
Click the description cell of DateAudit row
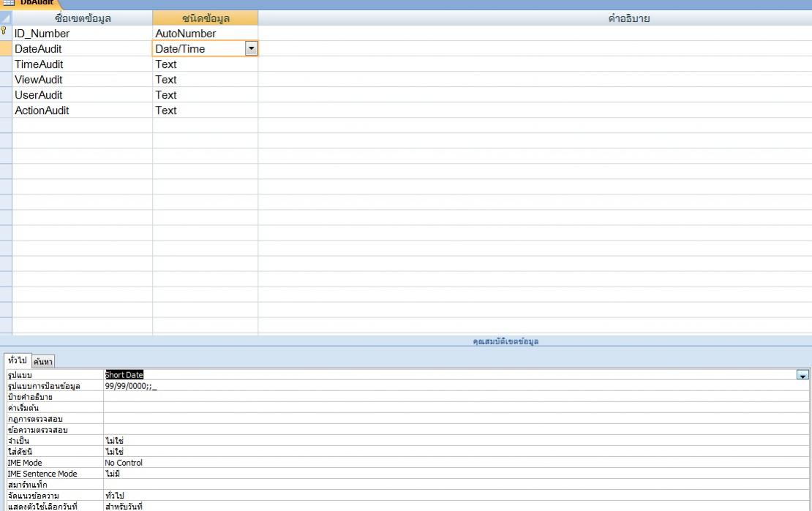click(x=535, y=49)
